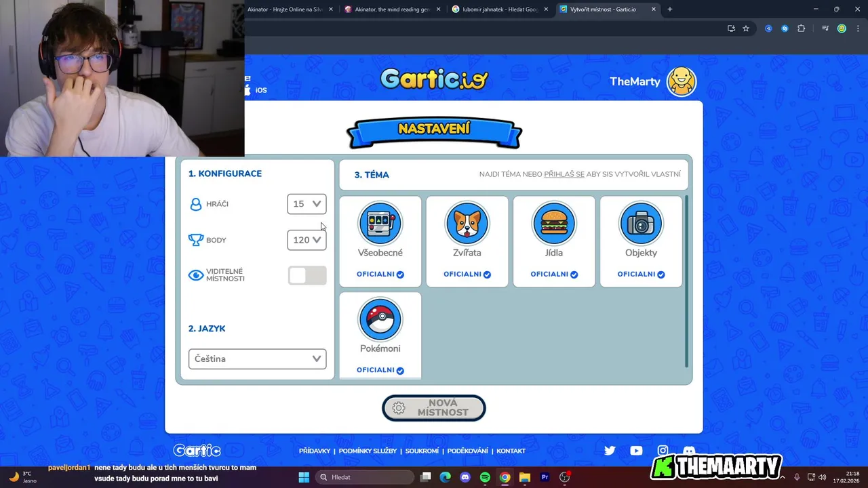Show hidden system tray icons chevron
Viewport: 868px width, 488px height.
(782, 477)
